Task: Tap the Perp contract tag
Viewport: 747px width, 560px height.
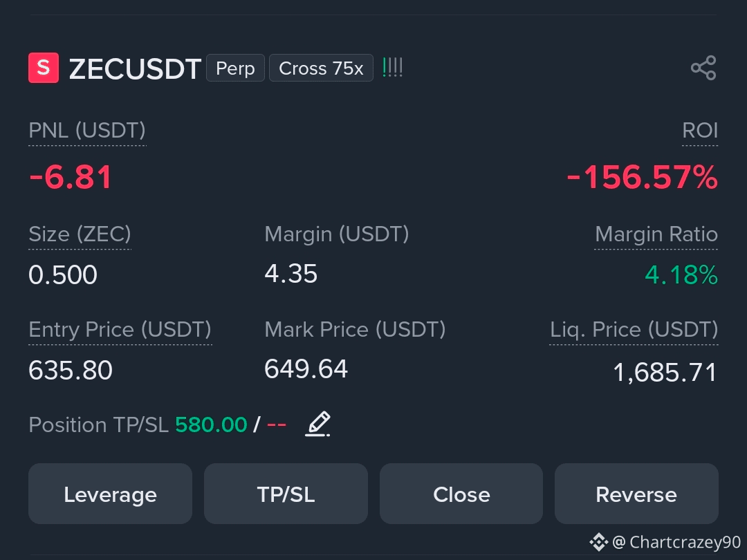Action: [x=235, y=68]
